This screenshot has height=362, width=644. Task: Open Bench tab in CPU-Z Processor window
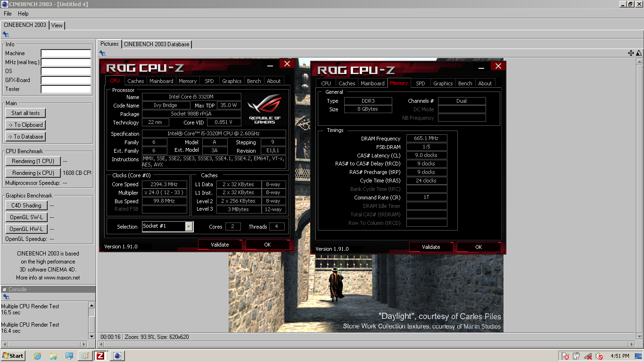pyautogui.click(x=254, y=81)
